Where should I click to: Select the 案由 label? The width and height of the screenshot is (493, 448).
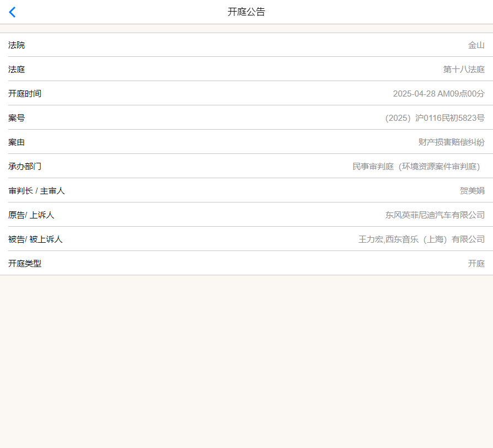click(x=17, y=142)
